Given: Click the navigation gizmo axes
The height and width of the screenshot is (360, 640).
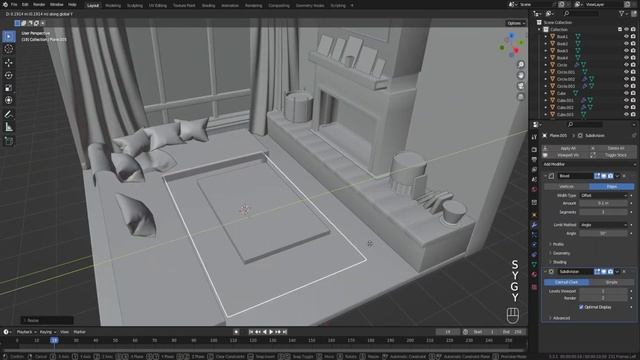Looking at the screenshot, I should tap(512, 45).
